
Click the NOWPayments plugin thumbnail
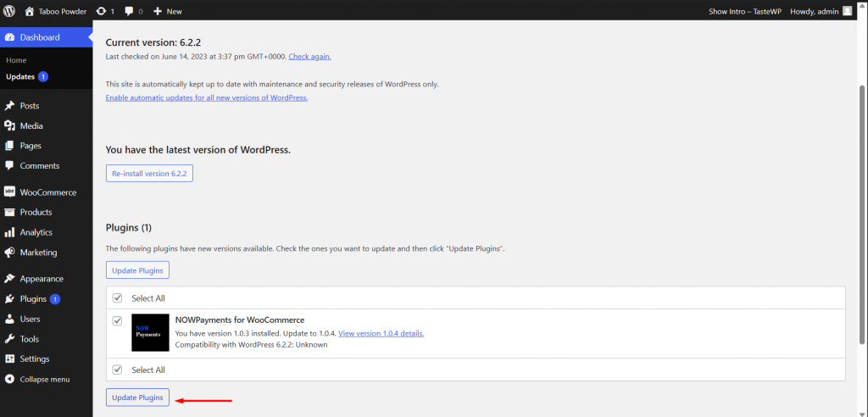click(150, 332)
